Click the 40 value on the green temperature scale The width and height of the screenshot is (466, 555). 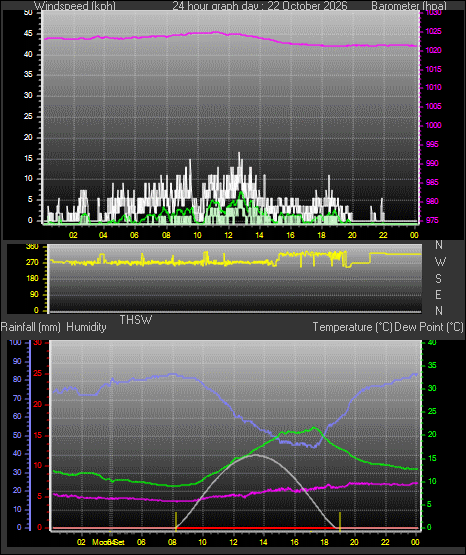[432, 343]
